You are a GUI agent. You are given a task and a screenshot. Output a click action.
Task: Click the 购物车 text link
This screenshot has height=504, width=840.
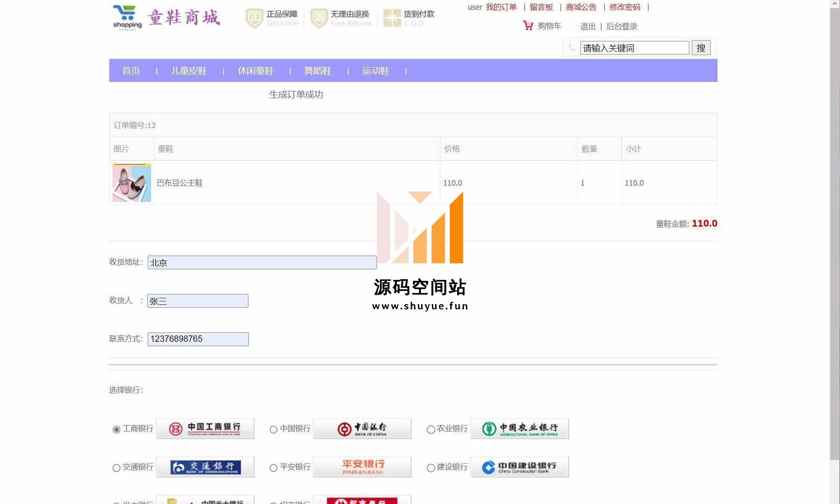(549, 26)
